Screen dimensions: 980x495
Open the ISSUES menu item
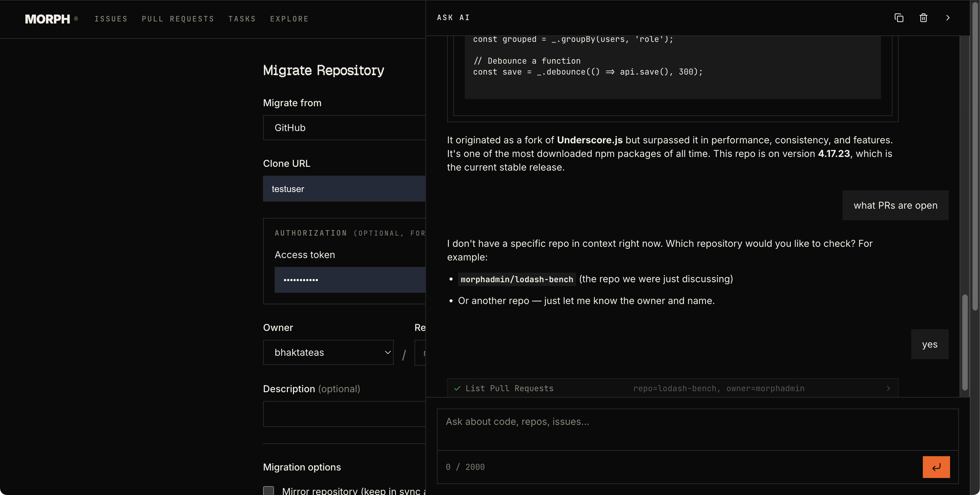(111, 19)
